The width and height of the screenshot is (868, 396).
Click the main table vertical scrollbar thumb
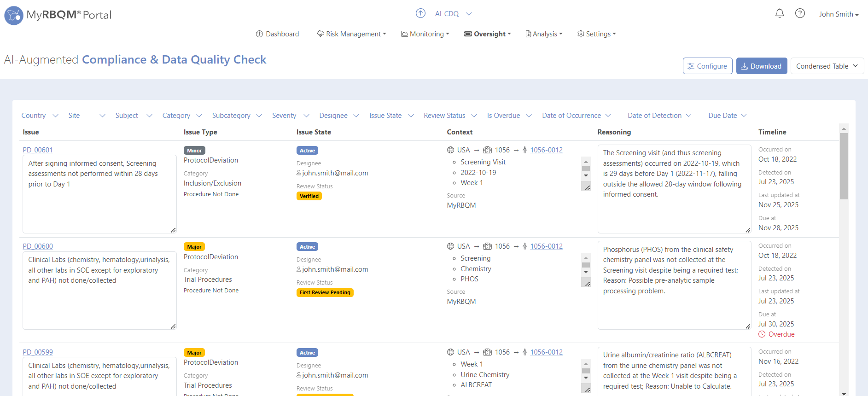point(844,166)
